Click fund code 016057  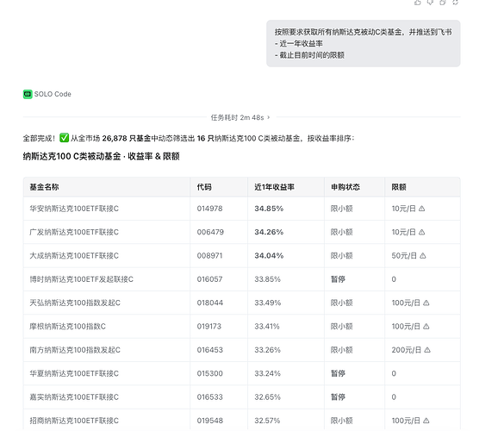click(x=210, y=279)
